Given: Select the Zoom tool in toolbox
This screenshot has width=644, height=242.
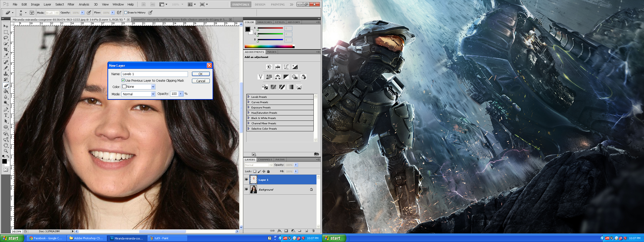Looking at the screenshot, I should point(6,151).
